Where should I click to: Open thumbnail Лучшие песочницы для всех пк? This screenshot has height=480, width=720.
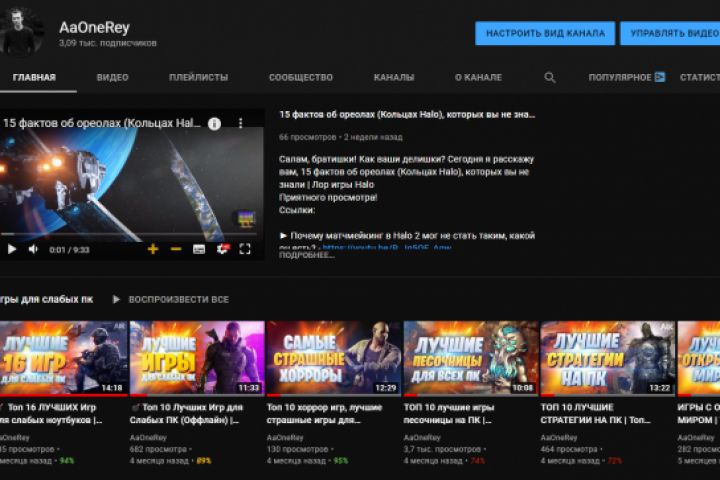[x=471, y=358]
